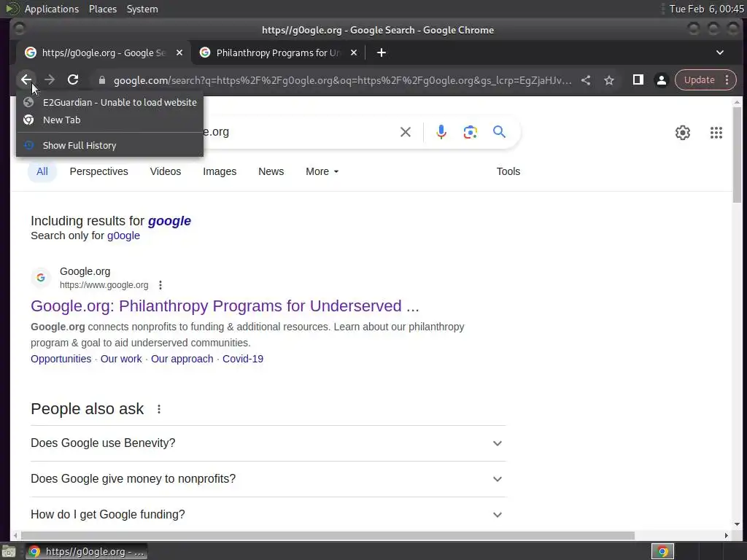This screenshot has height=560, width=747.
Task: Switch to Images results
Action: tap(220, 171)
